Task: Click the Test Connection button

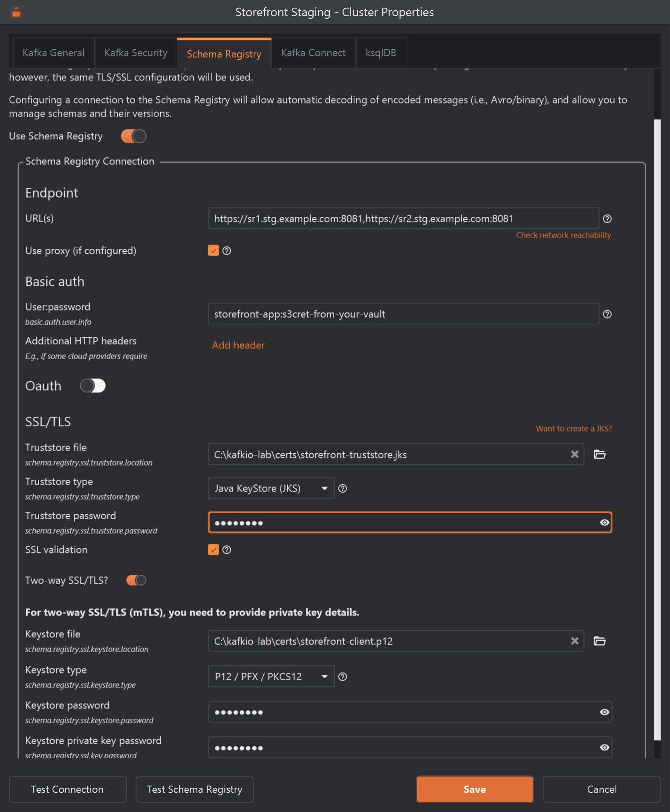Action: (x=67, y=789)
